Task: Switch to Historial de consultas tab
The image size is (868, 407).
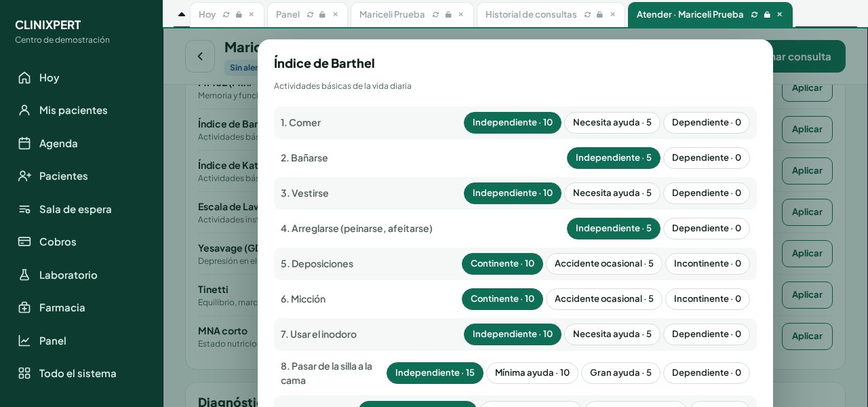Action: [x=531, y=14]
